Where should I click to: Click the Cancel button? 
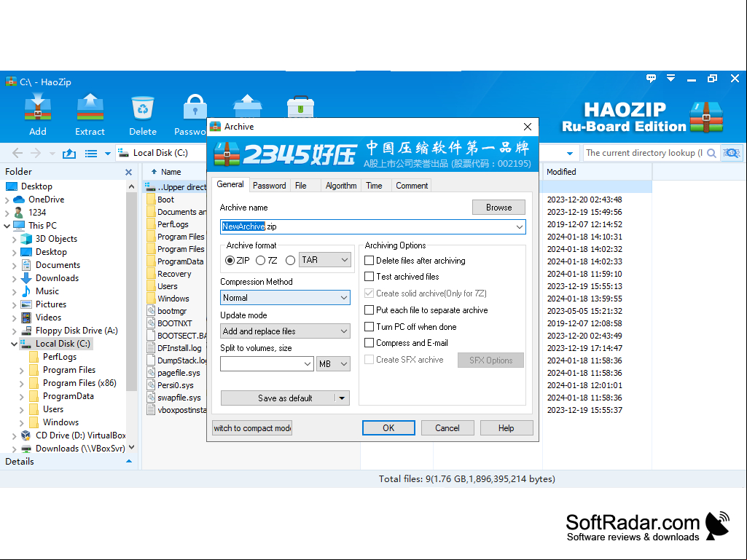[447, 428]
